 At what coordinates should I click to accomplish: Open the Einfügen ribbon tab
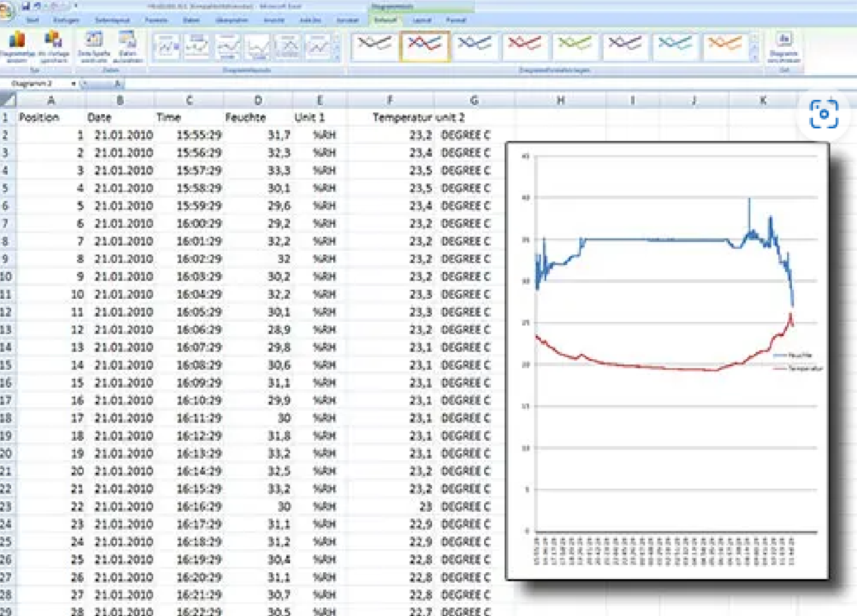[x=65, y=20]
